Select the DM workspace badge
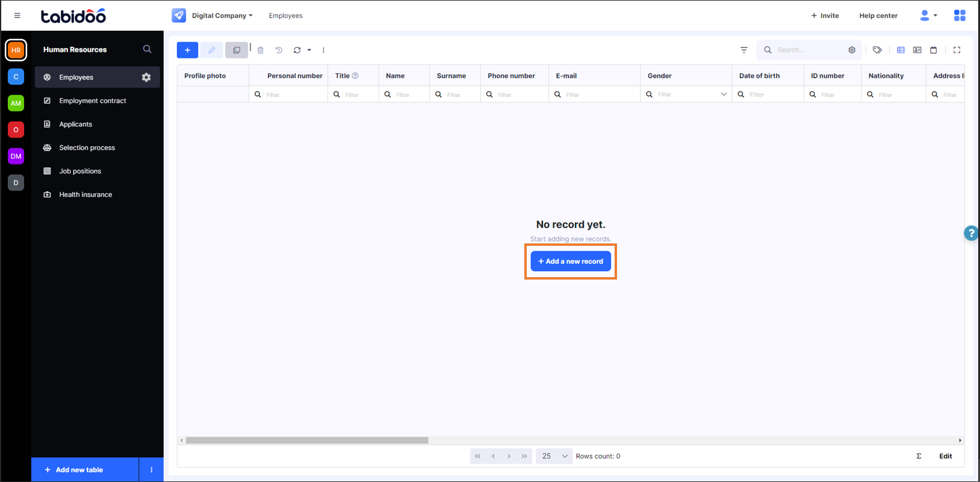This screenshot has width=980, height=482. (16, 156)
